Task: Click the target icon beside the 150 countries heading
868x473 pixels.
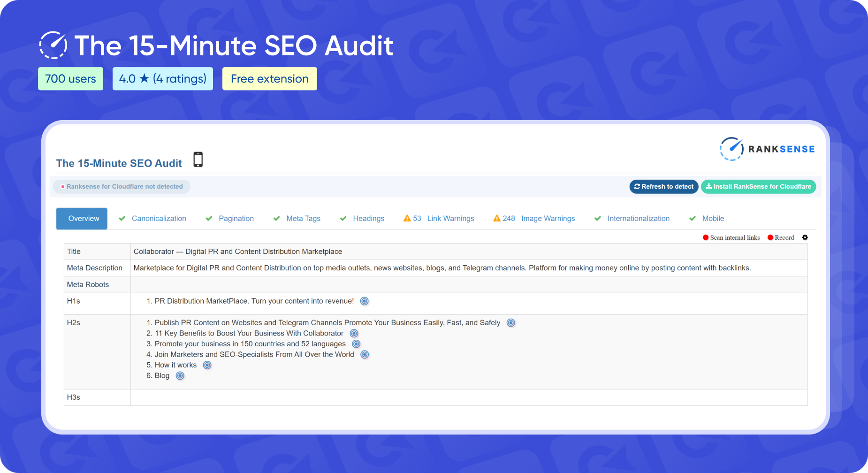Action: pyautogui.click(x=357, y=344)
